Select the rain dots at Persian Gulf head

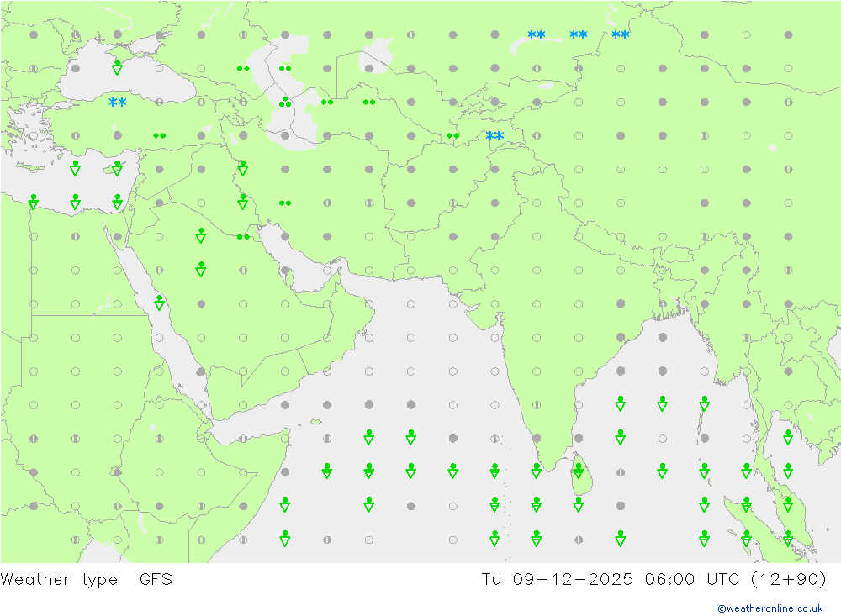(x=243, y=237)
